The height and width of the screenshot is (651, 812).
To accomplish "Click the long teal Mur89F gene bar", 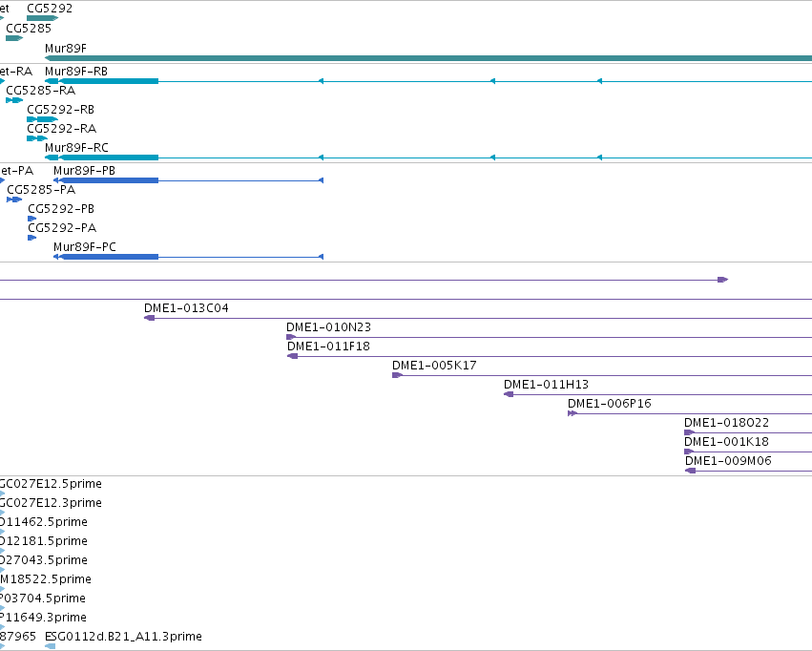I will (428, 58).
